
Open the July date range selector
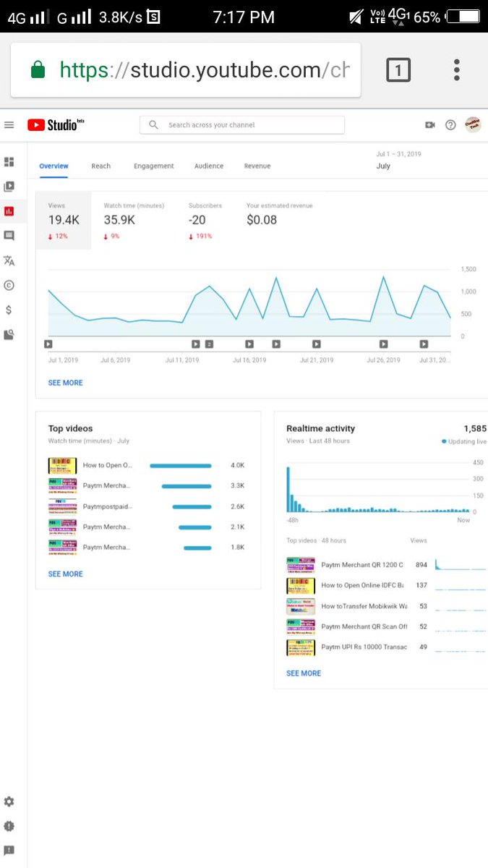click(399, 160)
